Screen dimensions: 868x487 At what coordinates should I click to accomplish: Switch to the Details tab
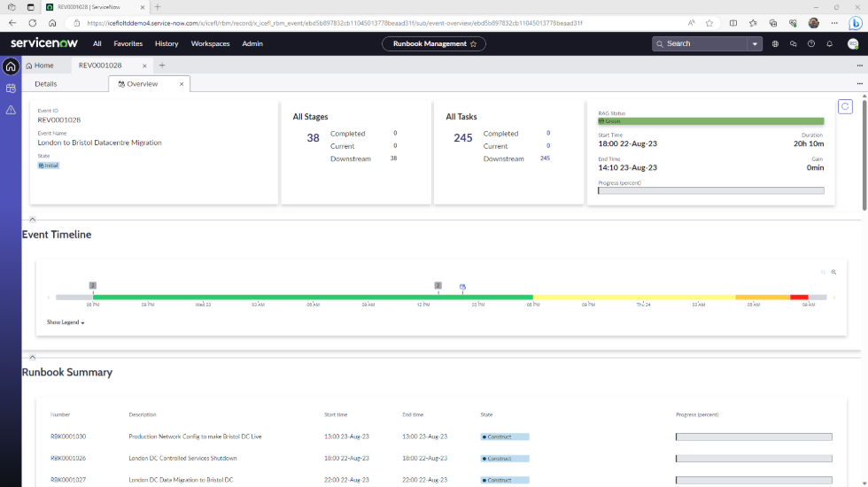[46, 84]
